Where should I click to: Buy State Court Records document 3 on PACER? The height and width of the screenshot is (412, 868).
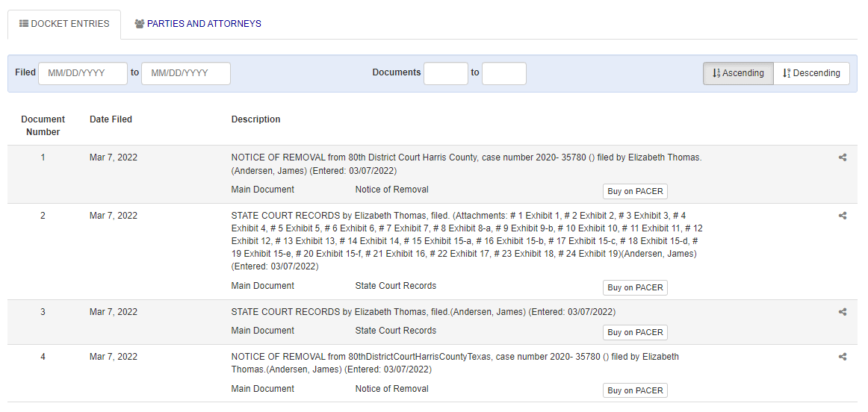click(635, 332)
